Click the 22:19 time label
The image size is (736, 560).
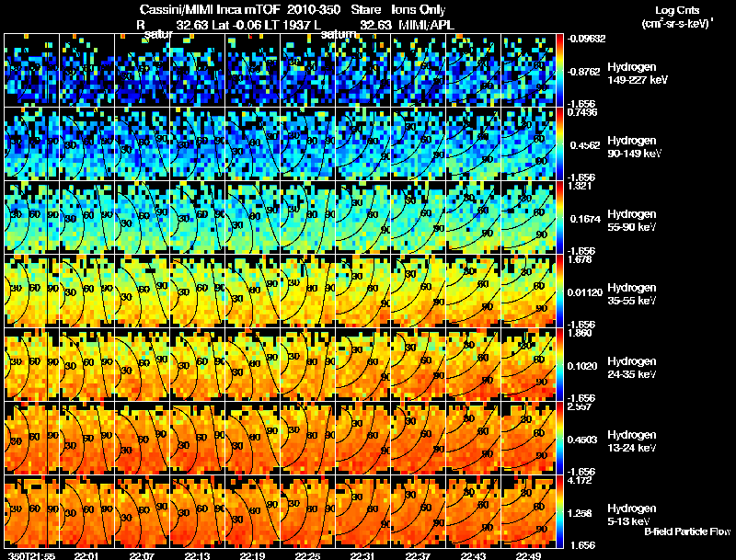(252, 556)
